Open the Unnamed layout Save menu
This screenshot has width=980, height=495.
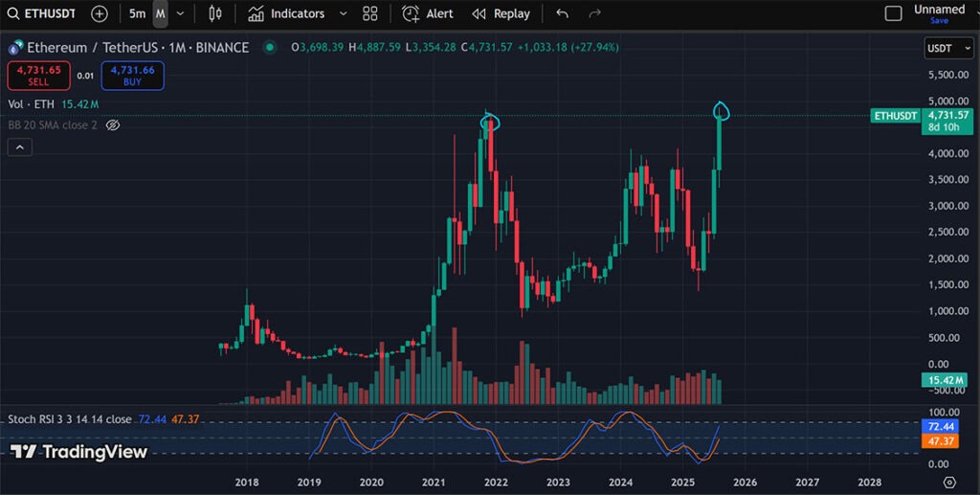[x=940, y=14]
